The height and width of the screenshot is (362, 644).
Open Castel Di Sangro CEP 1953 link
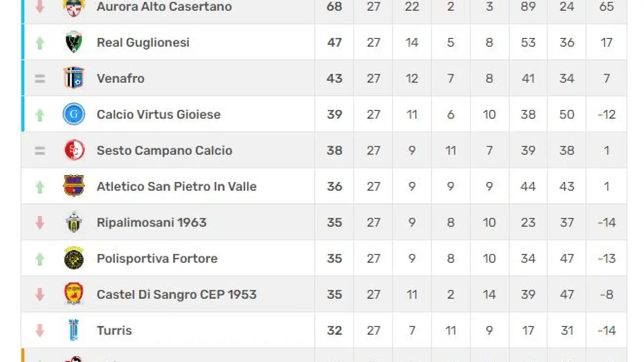[176, 294]
